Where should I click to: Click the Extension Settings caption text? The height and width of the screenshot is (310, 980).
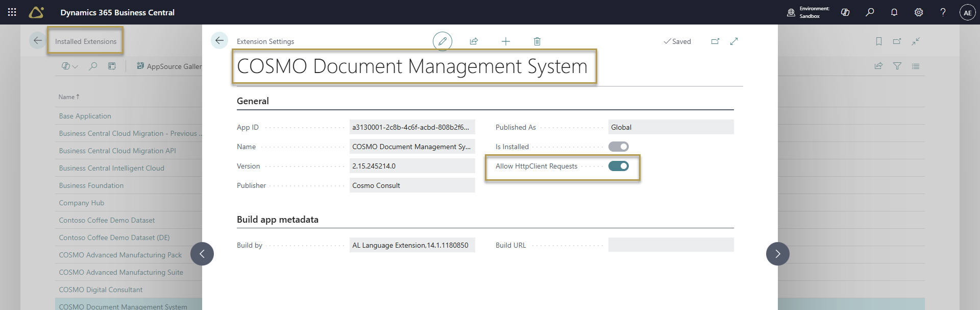click(265, 41)
